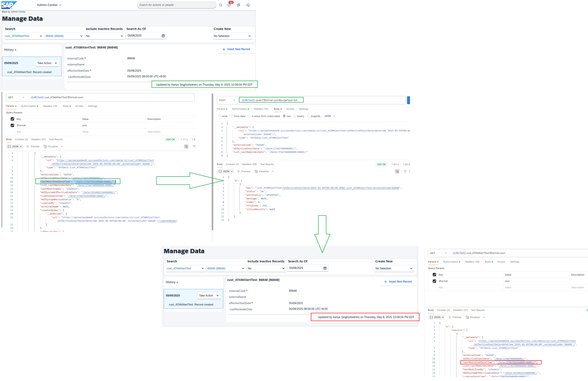Screen dimensions: 588x381
Task: Open blue JSON body format dropdown in POST
Action: (x=330, y=116)
